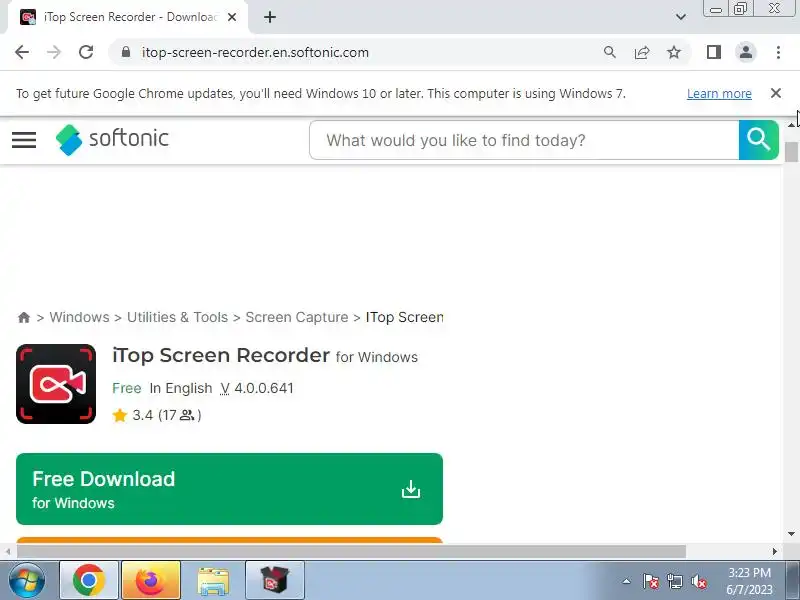Reload the page with the refresh icon

86,52
